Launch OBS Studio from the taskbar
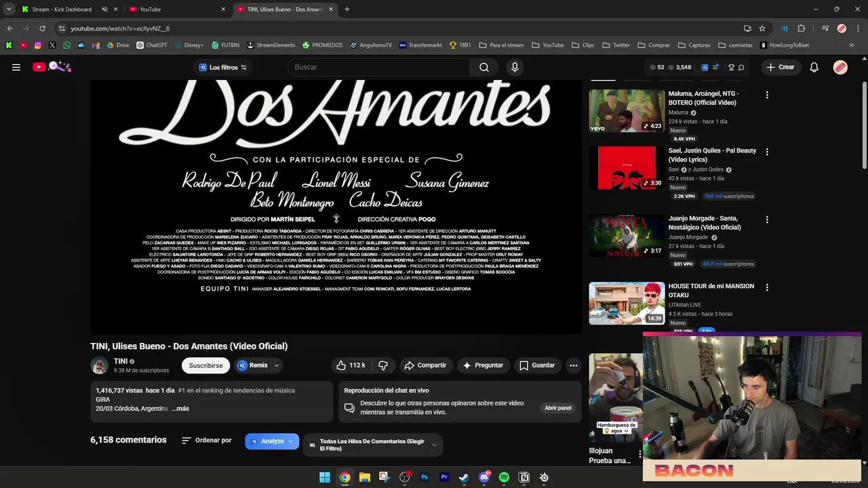 point(405,477)
